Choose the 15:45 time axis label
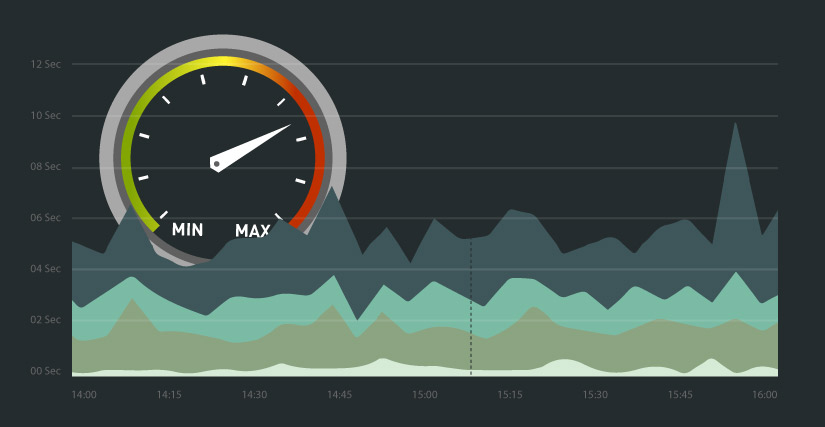Image resolution: width=825 pixels, height=427 pixels. pos(680,395)
